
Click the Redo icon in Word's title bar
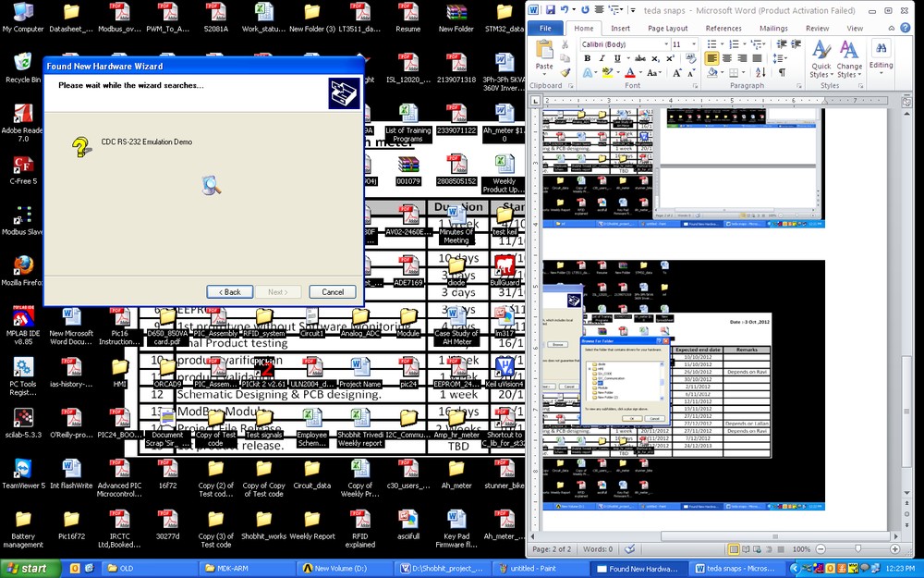tap(585, 10)
